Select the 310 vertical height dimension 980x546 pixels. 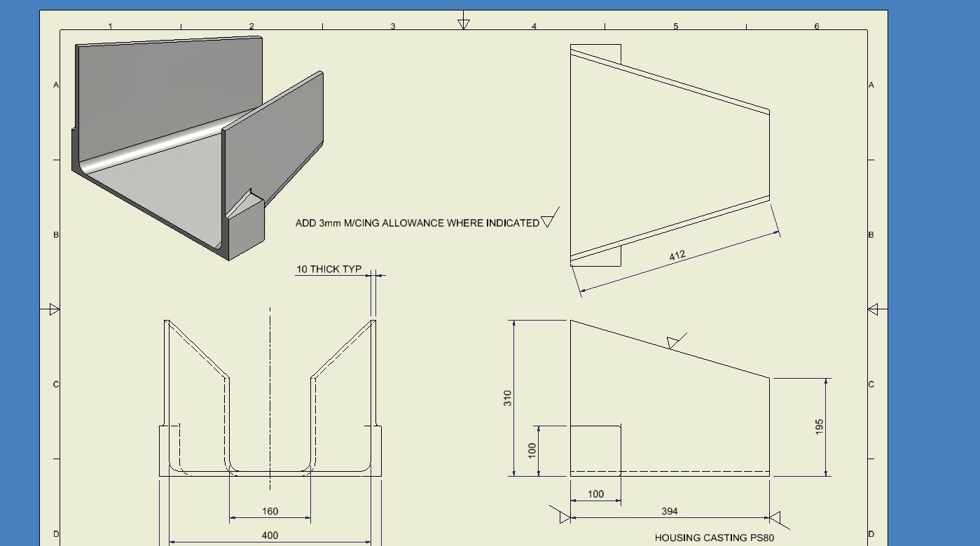[x=508, y=398]
